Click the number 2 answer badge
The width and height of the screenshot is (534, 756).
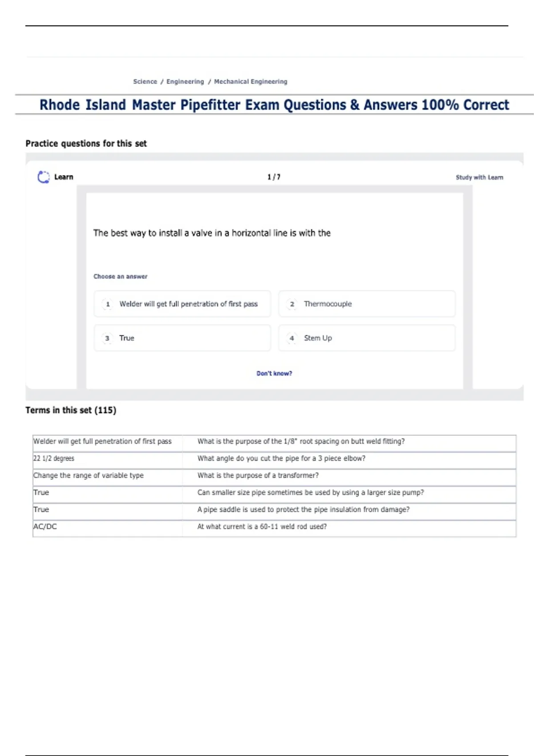pos(292,304)
